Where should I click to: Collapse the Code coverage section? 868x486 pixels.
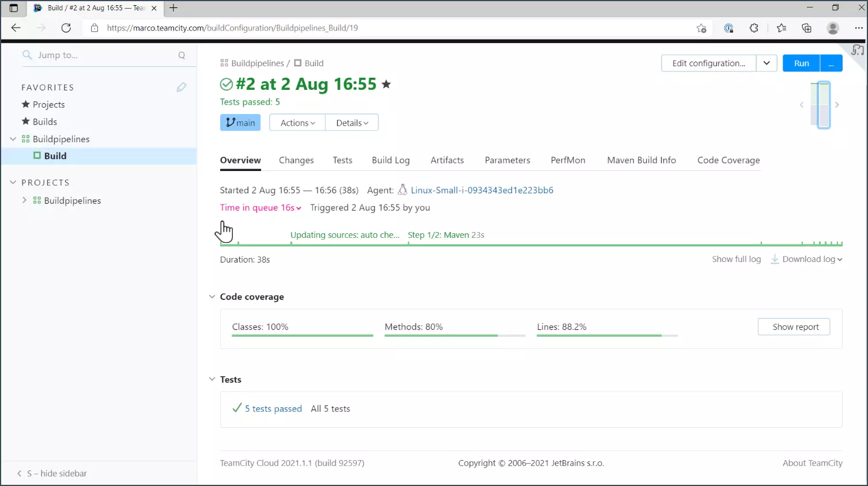coord(212,297)
